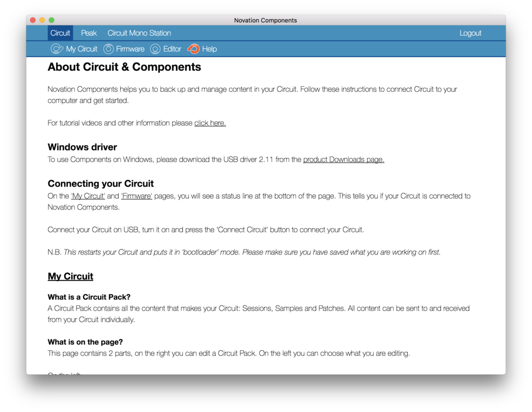Click the green zoom window button
This screenshot has height=412, width=532.
pyautogui.click(x=51, y=20)
